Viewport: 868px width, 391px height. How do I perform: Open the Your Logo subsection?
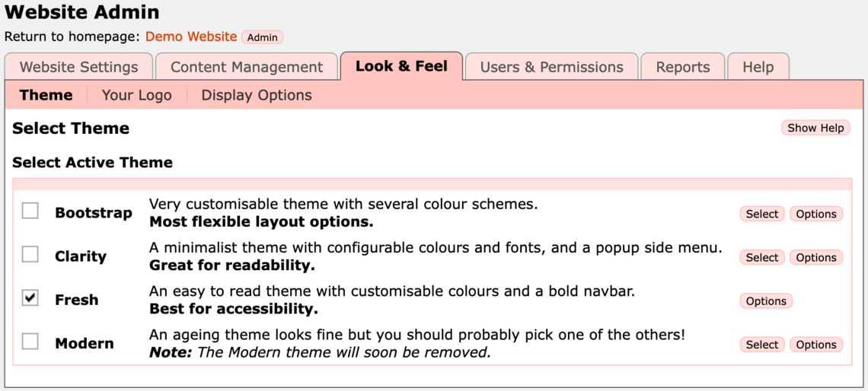[136, 95]
